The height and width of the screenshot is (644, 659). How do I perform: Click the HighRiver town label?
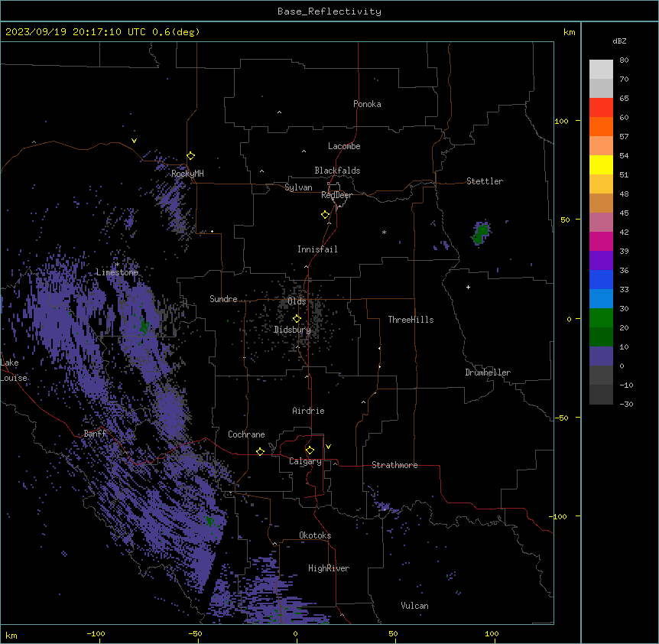point(329,568)
